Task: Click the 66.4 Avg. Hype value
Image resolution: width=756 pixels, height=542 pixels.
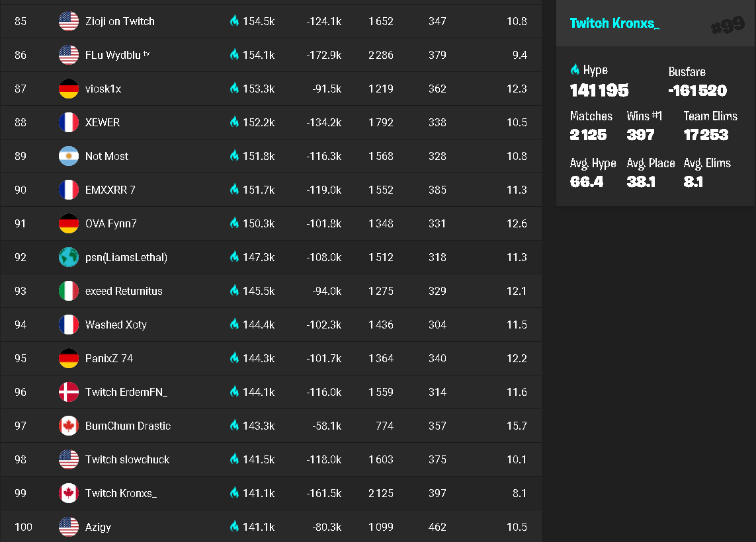Action: click(x=586, y=182)
